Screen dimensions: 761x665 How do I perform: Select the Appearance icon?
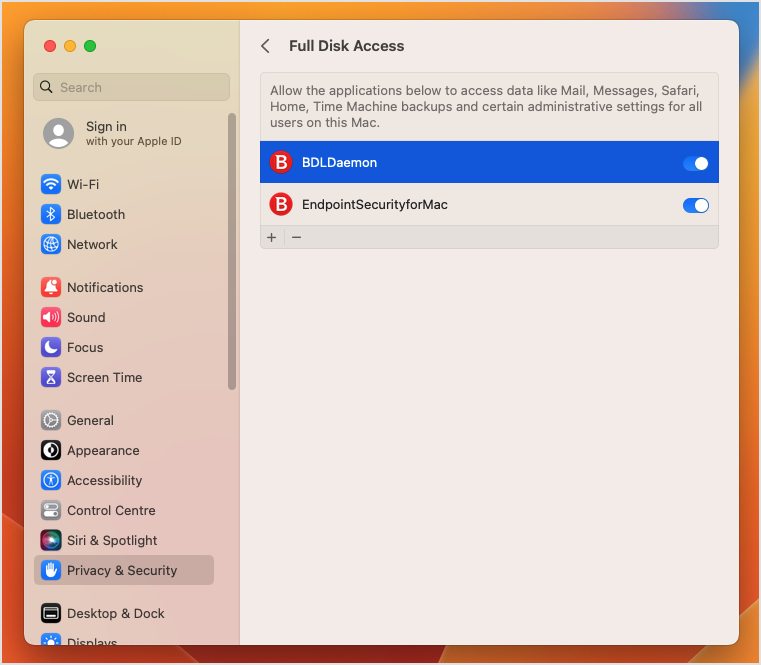click(51, 450)
